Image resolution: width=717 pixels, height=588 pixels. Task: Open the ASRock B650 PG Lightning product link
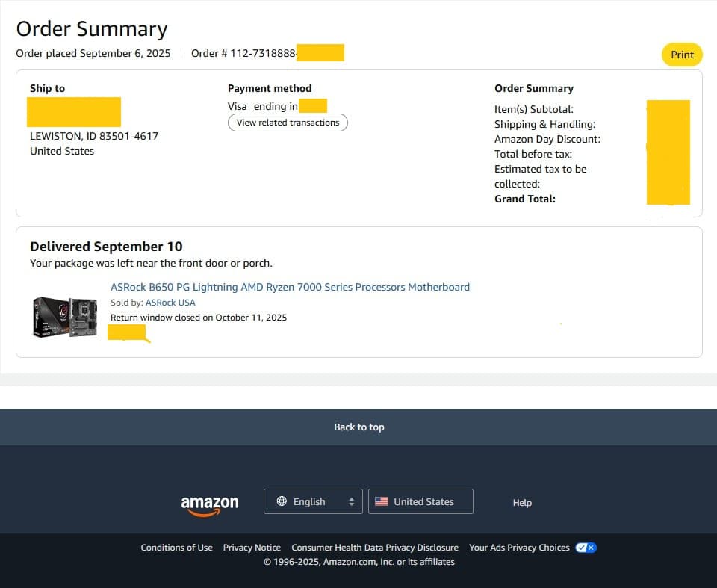coord(290,287)
